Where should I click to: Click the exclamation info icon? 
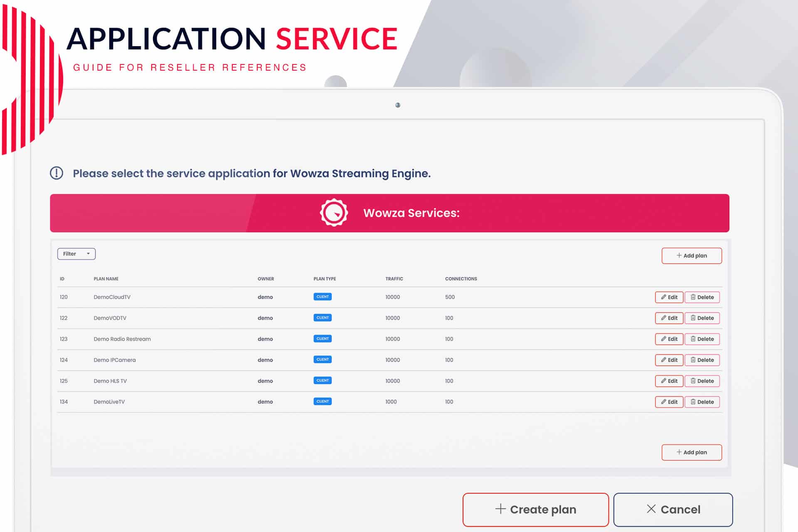pyautogui.click(x=57, y=173)
